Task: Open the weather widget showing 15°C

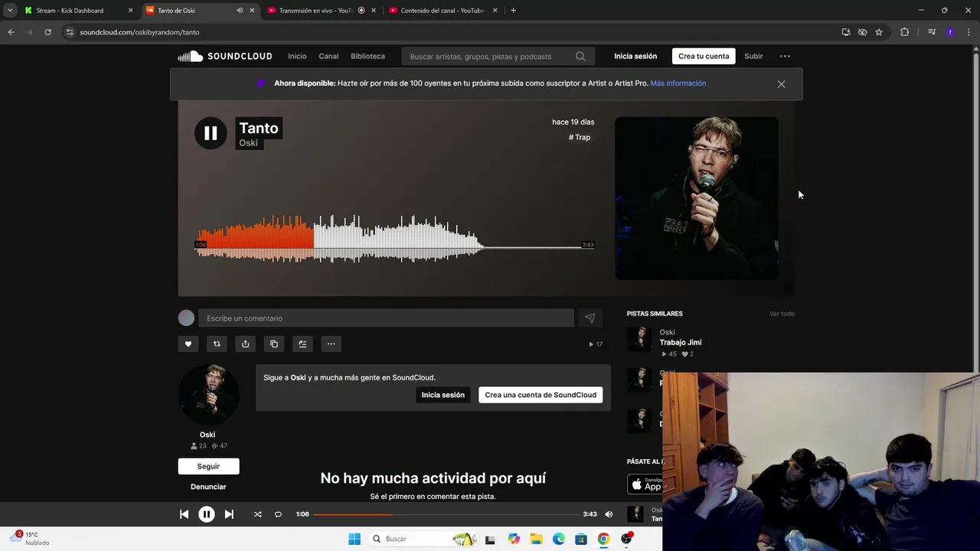Action: (31, 539)
